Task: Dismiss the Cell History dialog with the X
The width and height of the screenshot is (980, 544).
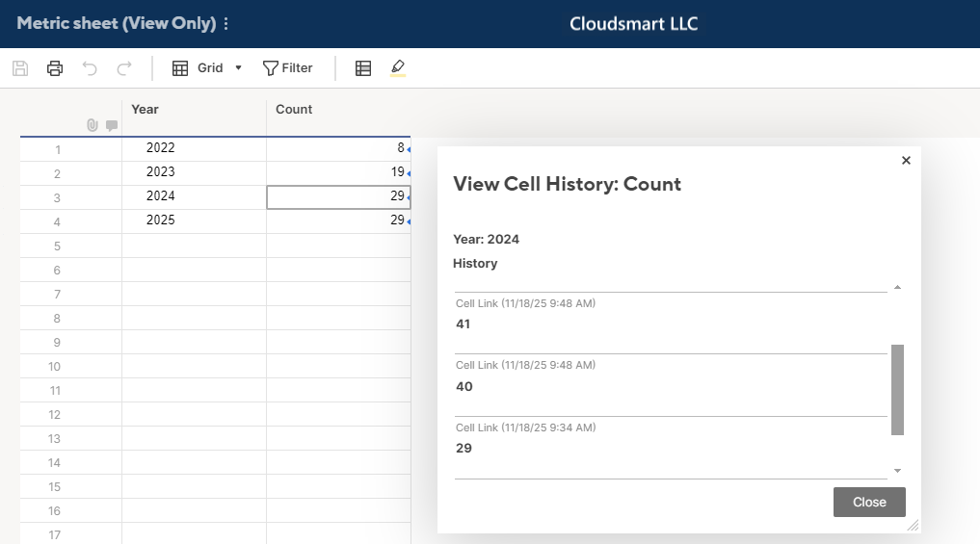Action: (x=906, y=161)
